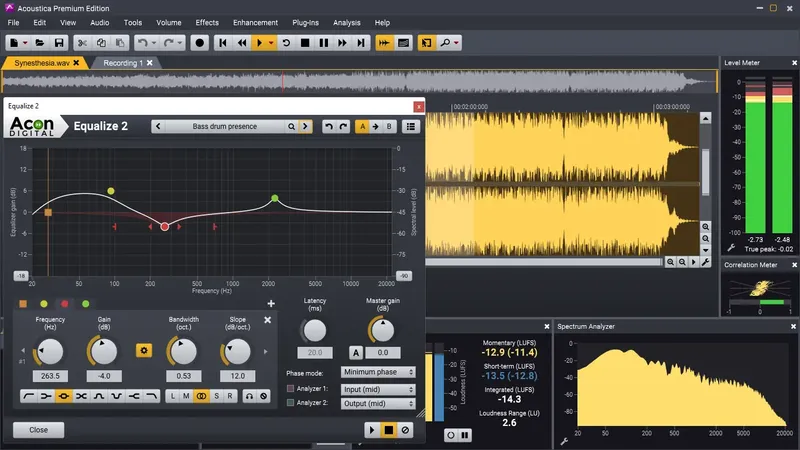Image resolution: width=800 pixels, height=450 pixels.
Task: Add a new EQ band with plus
Action: point(271,304)
